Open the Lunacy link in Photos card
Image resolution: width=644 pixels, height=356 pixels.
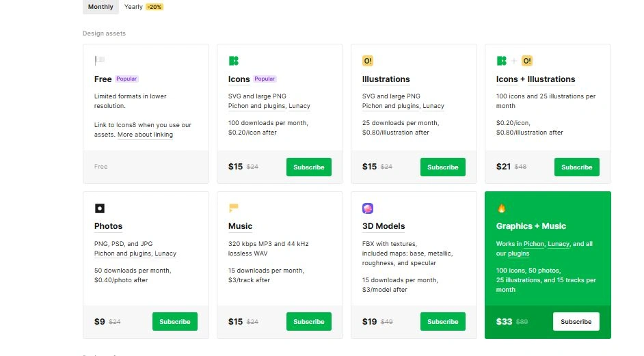[x=165, y=254]
